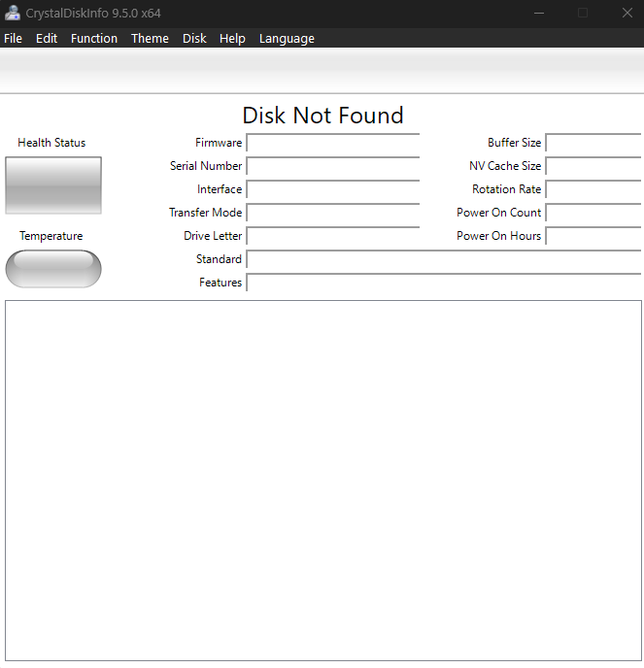The width and height of the screenshot is (644, 668).
Task: Close the CrystalDiskInfo window
Action: pos(627,14)
